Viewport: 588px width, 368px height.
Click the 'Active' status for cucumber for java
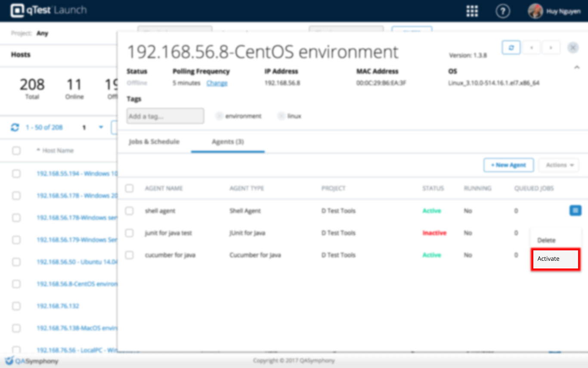[x=431, y=255]
